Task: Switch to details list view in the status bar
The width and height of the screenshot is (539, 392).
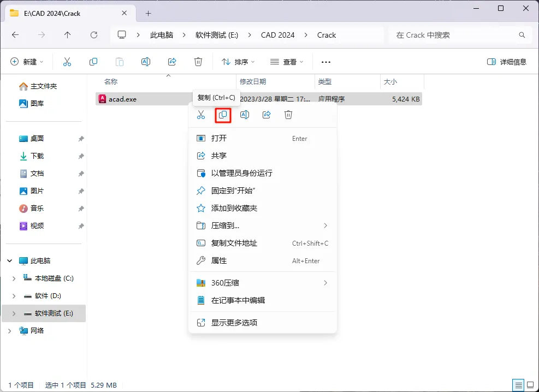Action: point(518,385)
